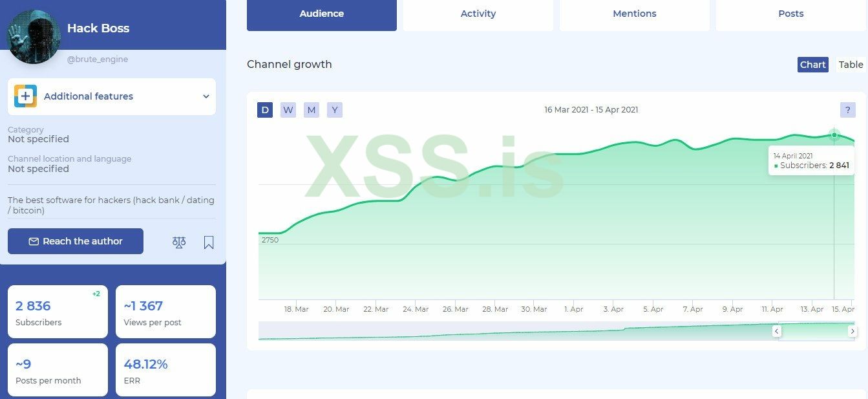Select the Chart view button
This screenshot has width=868, height=399.
point(812,65)
